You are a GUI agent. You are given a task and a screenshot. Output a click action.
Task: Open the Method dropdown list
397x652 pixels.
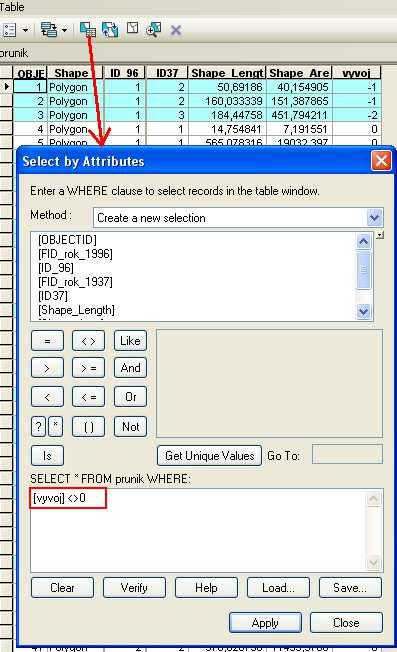[374, 217]
